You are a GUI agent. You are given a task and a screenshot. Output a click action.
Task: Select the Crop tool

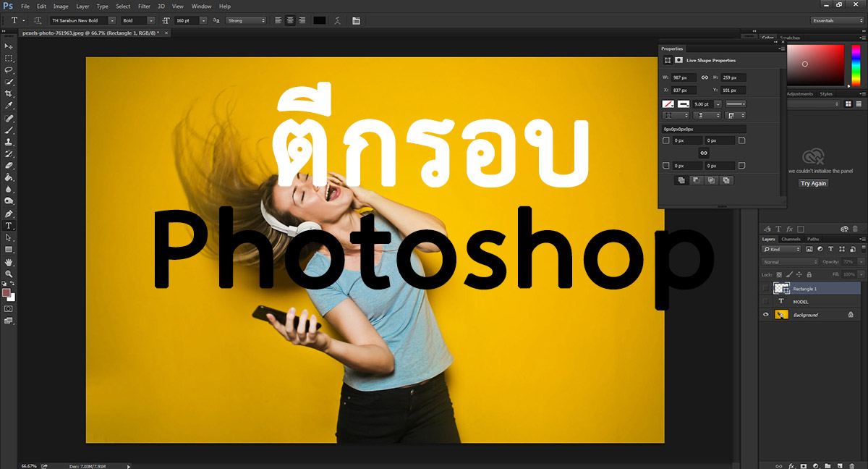tap(9, 93)
